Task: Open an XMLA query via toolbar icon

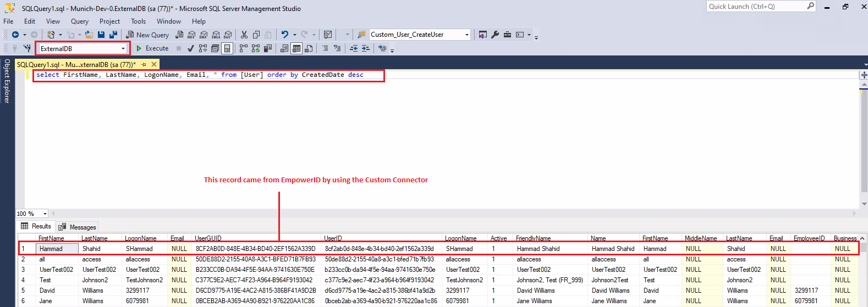Action: (x=216, y=35)
